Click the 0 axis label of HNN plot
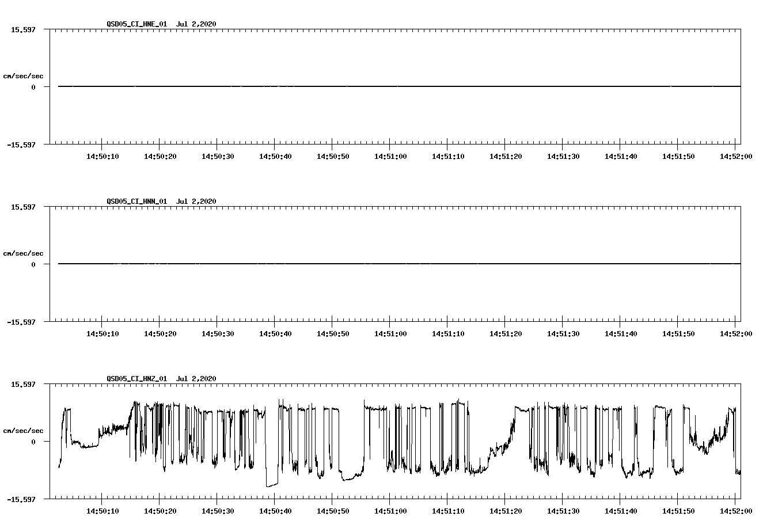Image resolution: width=782 pixels, height=532 pixels. coord(33,265)
